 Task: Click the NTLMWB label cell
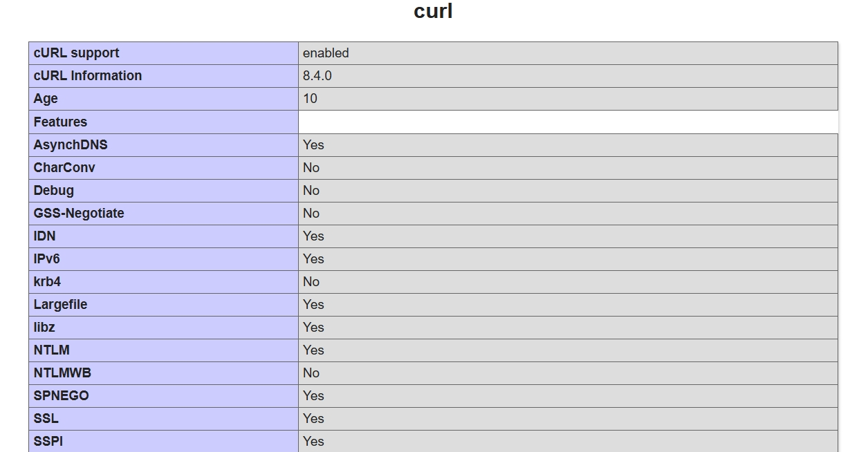62,373
